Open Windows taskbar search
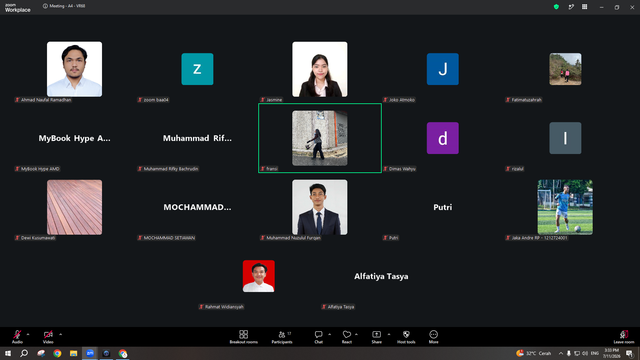Image resolution: width=640 pixels, height=360 pixels. [x=24, y=353]
